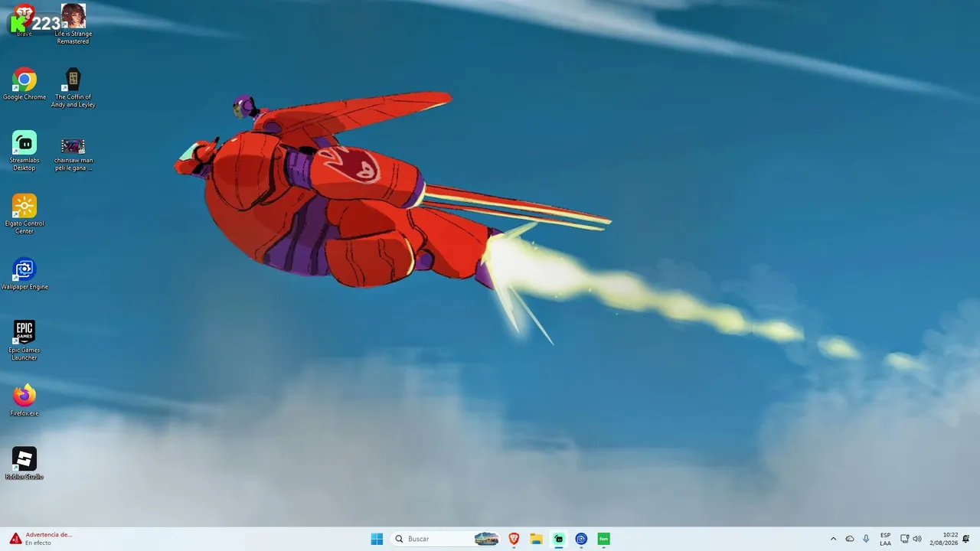Open the OneDrive cloud tray icon
The image size is (980, 551).
[850, 539]
